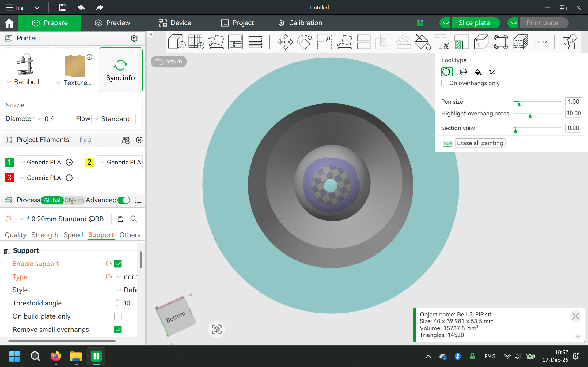
Task: Click the Erase all painting button
Action: tap(480, 143)
